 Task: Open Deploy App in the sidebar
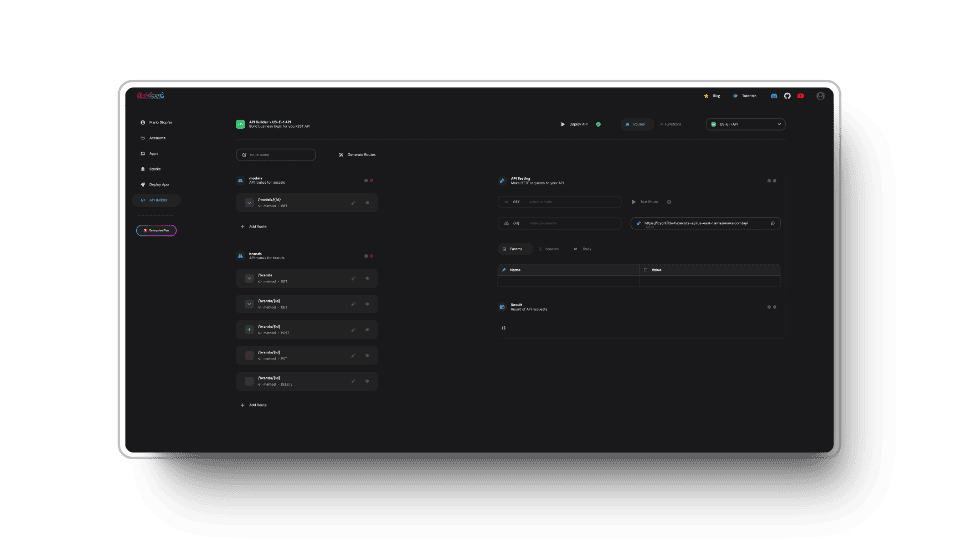156,185
